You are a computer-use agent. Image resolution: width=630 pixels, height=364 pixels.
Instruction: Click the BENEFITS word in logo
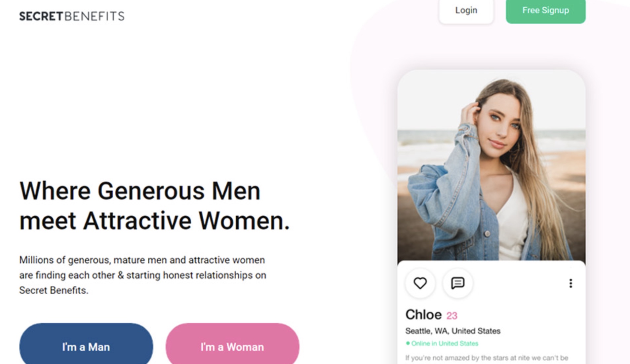pyautogui.click(x=95, y=16)
